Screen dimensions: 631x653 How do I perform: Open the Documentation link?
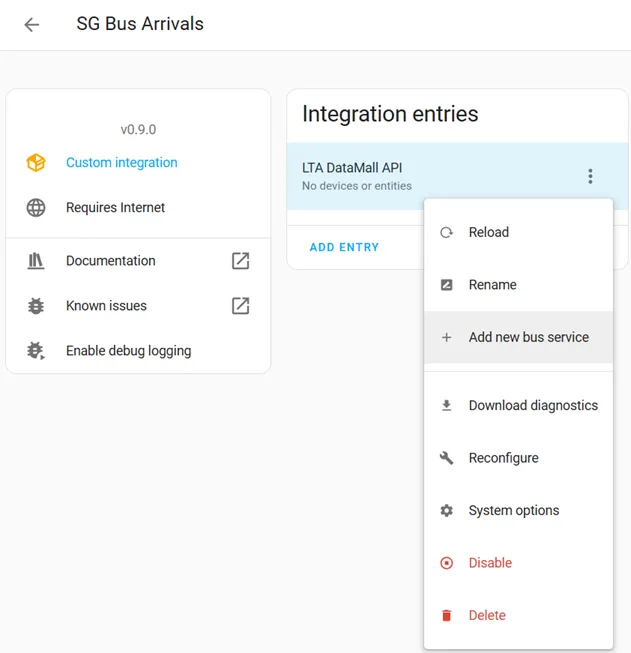coord(110,261)
